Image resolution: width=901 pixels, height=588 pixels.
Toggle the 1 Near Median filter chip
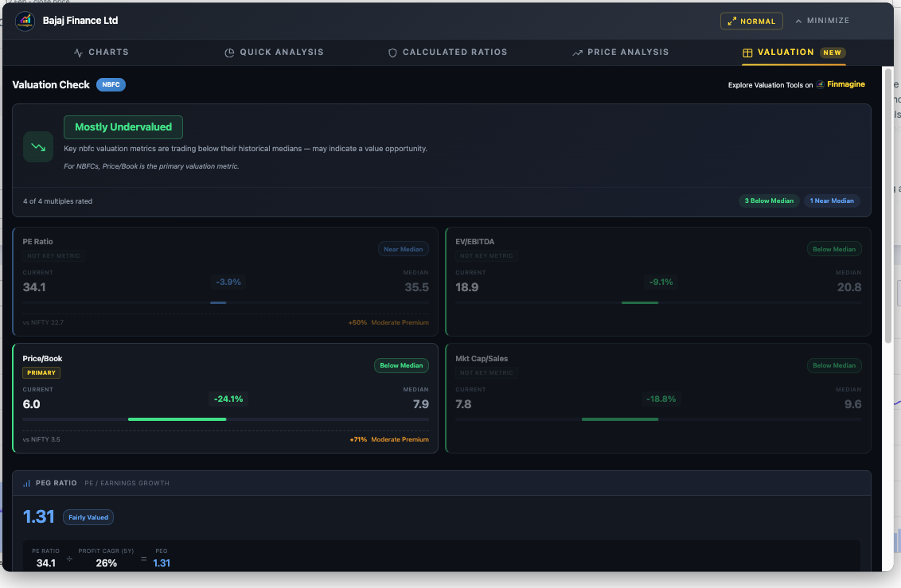coord(832,201)
